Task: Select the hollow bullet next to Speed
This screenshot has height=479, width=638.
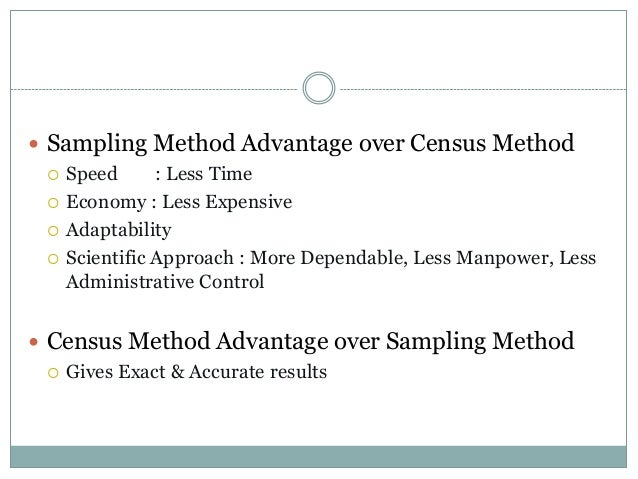Action: [x=53, y=175]
